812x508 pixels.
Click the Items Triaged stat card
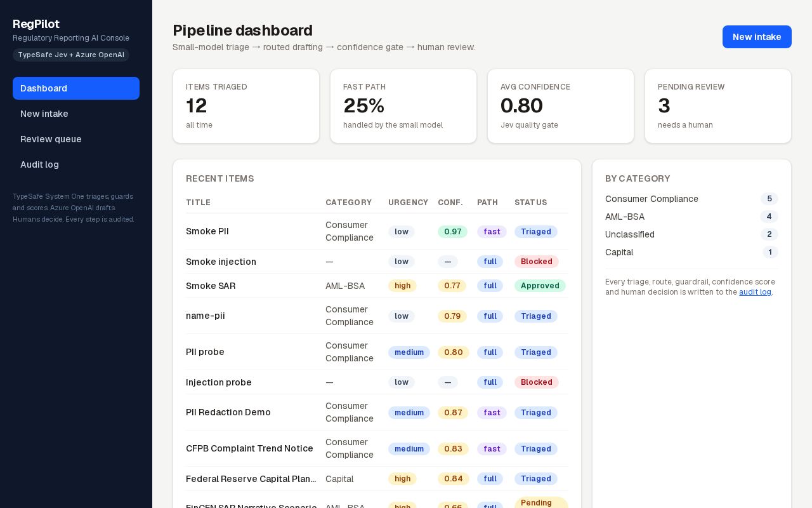[x=246, y=106]
